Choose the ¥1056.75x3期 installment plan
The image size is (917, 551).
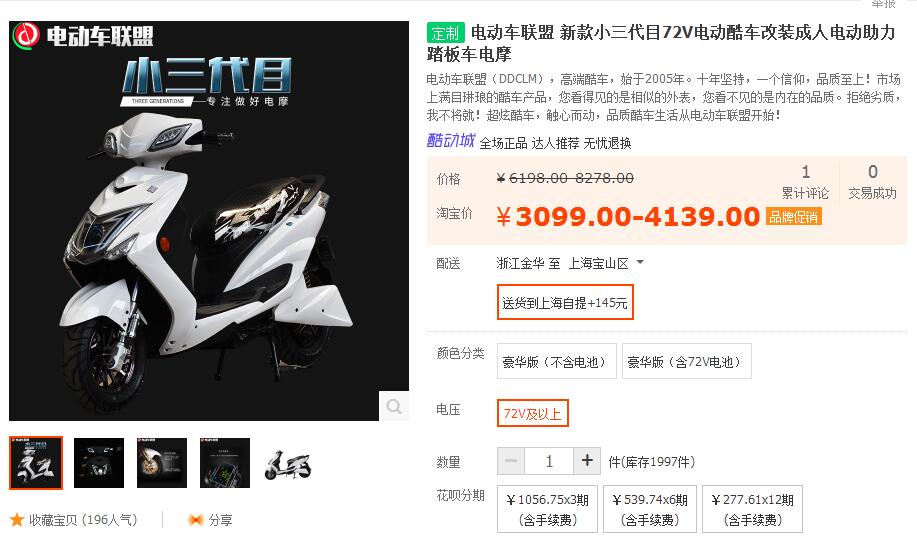(x=547, y=509)
